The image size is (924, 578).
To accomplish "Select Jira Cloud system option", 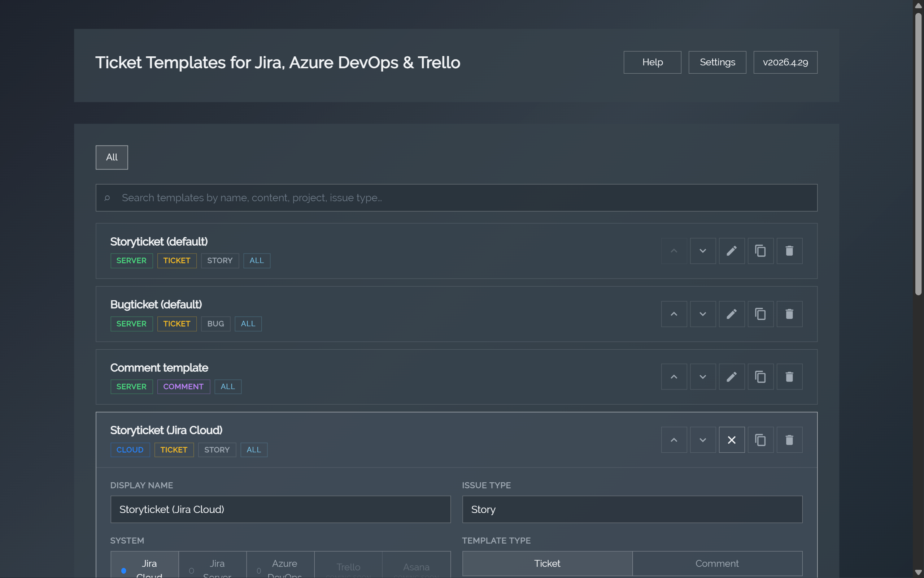I will pyautogui.click(x=145, y=565).
